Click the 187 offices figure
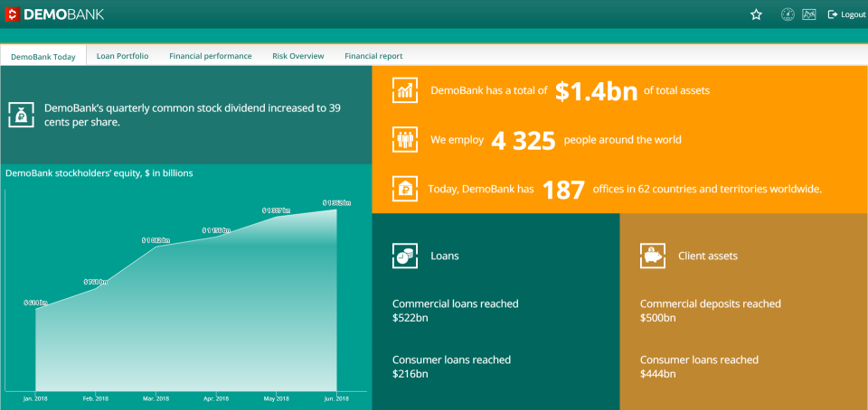This screenshot has height=410, width=868. [563, 190]
